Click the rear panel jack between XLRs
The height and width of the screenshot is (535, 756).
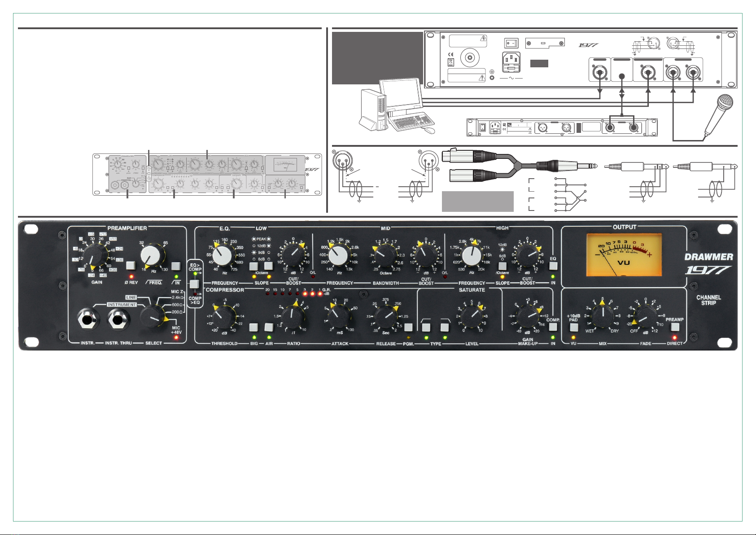[621, 76]
